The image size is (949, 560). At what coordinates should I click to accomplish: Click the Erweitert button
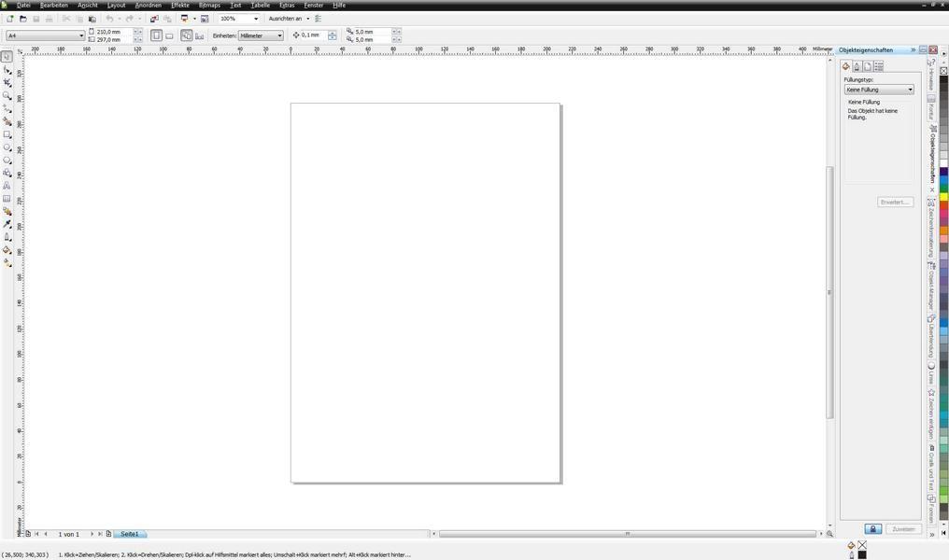[895, 202]
